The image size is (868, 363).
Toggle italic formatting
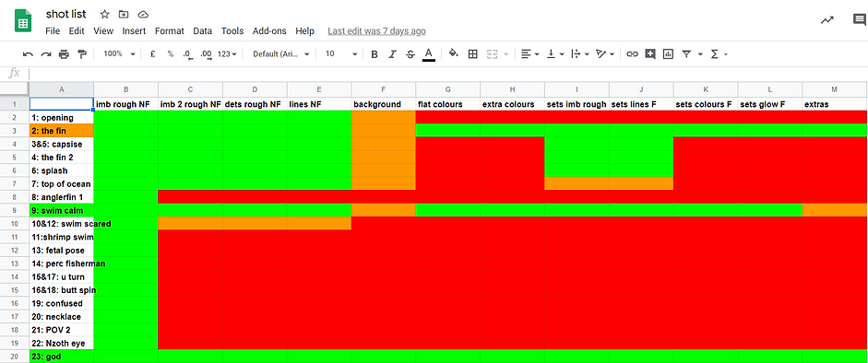pyautogui.click(x=392, y=54)
